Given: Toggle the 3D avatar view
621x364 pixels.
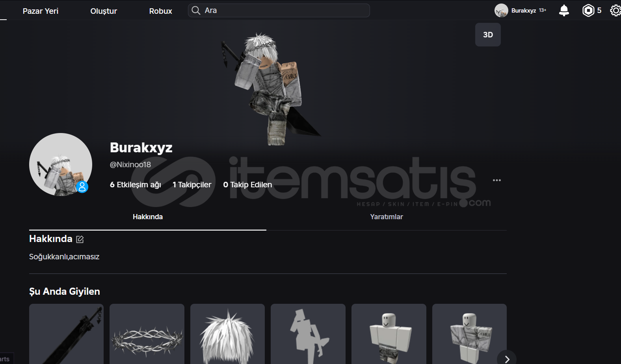Looking at the screenshot, I should pos(488,35).
